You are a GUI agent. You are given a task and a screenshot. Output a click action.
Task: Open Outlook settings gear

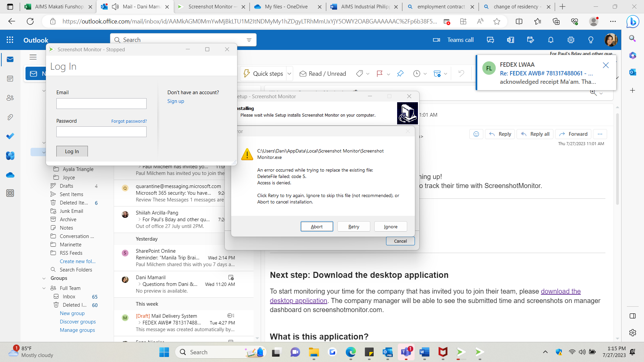point(571,40)
